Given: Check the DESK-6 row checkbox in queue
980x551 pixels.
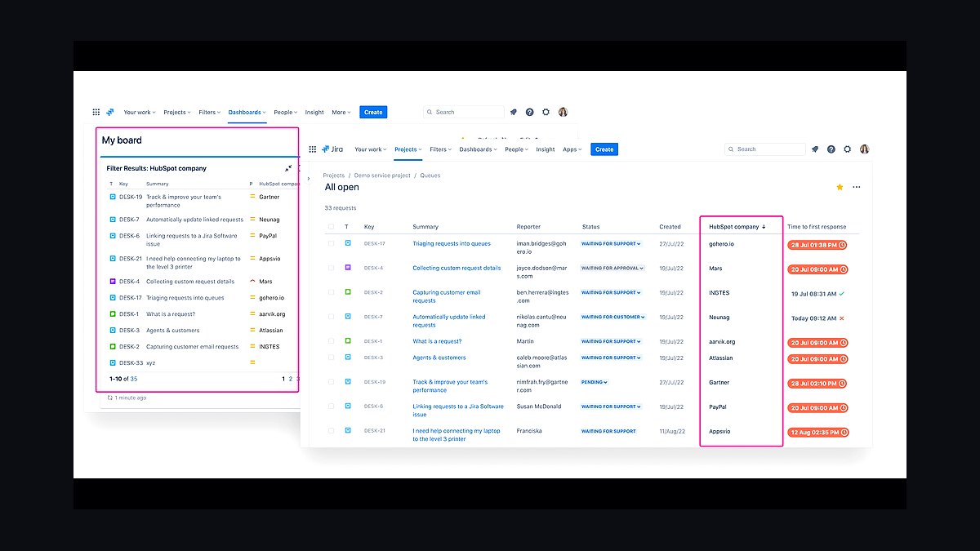Looking at the screenshot, I should [331, 407].
